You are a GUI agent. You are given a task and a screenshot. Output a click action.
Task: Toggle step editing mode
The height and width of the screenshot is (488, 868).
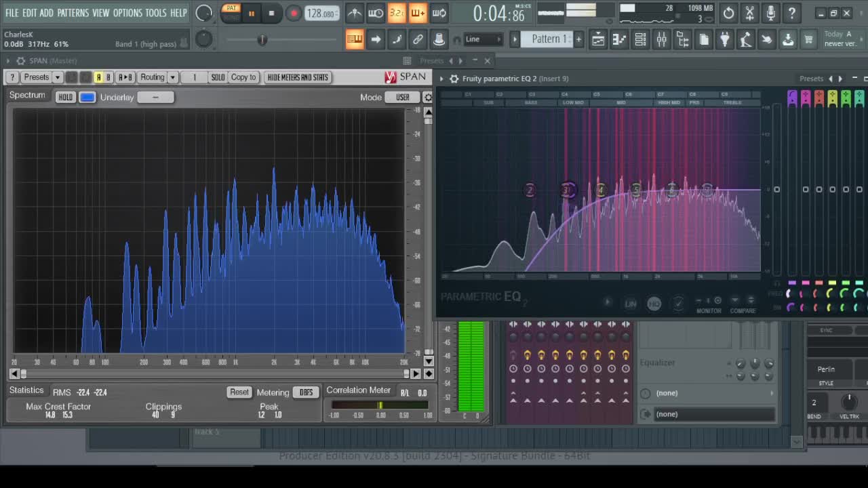(397, 39)
